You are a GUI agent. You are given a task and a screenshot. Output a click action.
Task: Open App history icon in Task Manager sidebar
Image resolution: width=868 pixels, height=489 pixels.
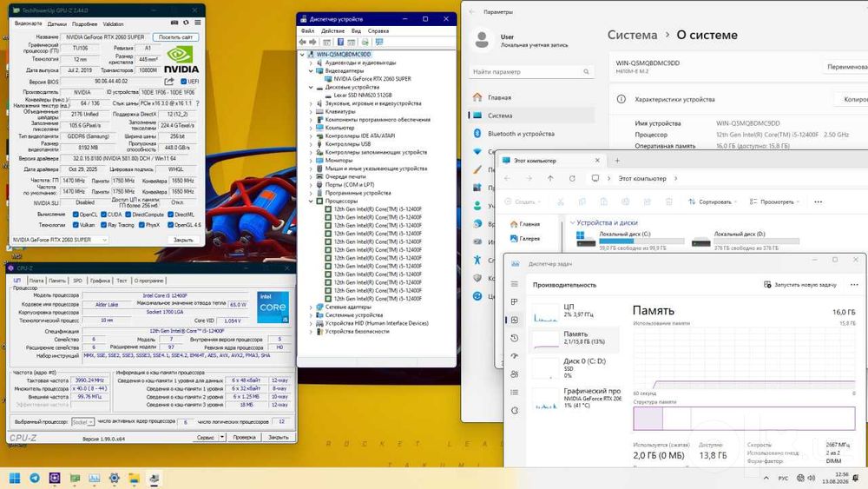[x=514, y=338]
